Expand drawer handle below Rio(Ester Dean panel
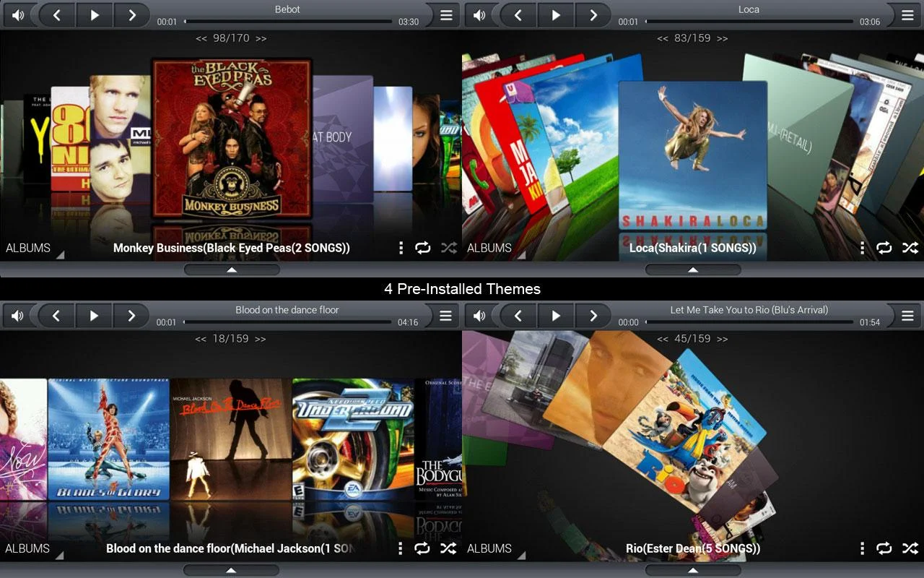This screenshot has width=924, height=578. pyautogui.click(x=693, y=570)
